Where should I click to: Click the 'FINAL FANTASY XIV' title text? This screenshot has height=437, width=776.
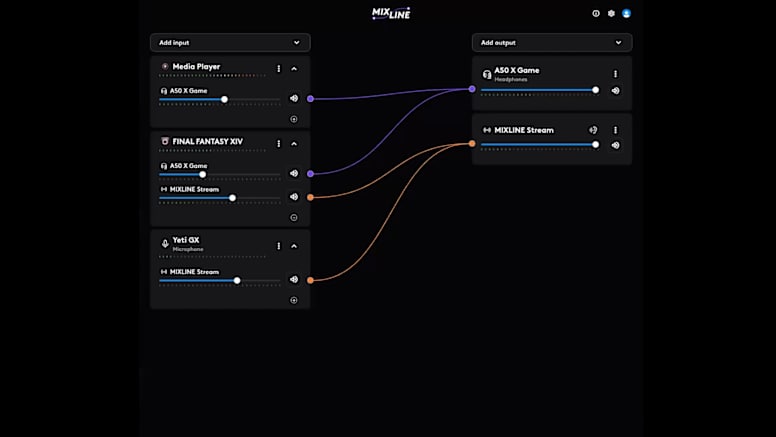(x=207, y=142)
